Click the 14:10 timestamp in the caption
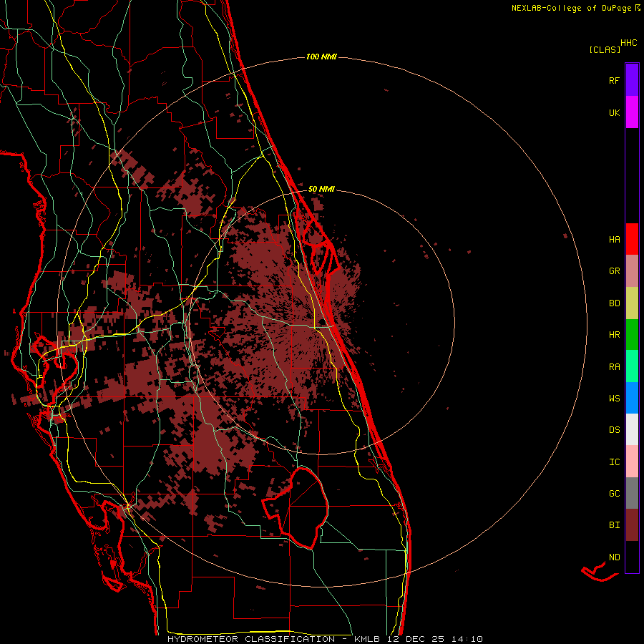Screen dimensions: 644x644 point(467,639)
